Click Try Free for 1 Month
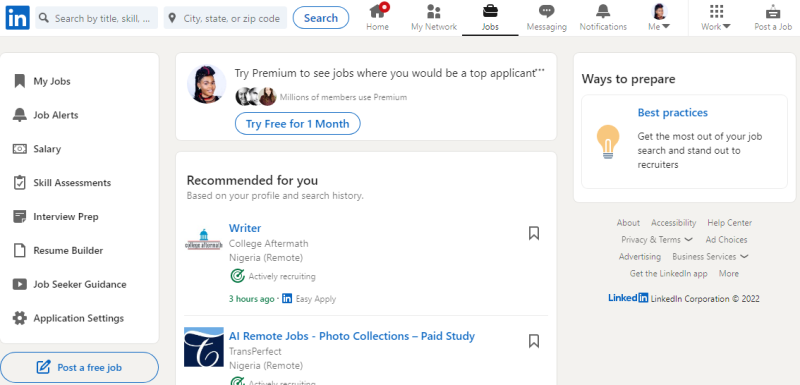The image size is (800, 385). [x=297, y=124]
